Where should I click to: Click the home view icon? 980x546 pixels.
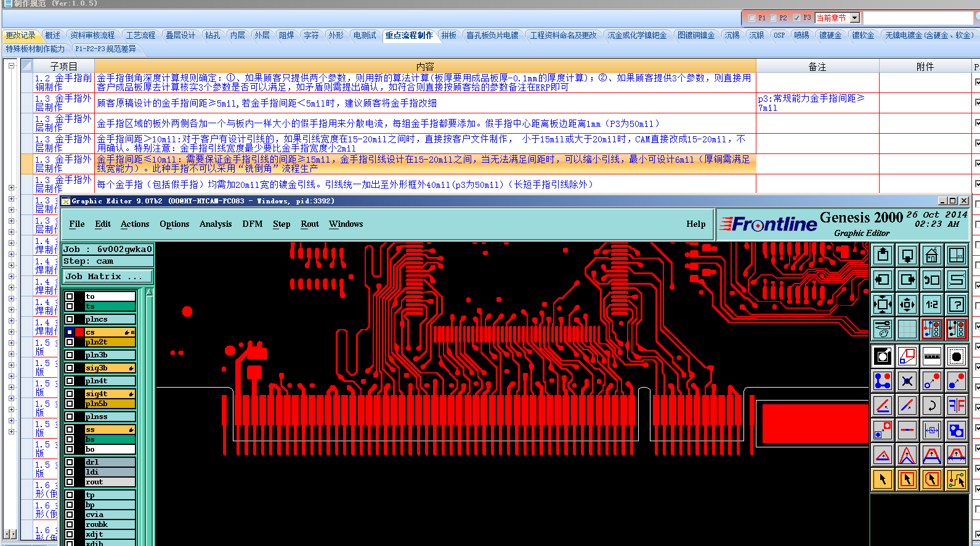(932, 255)
